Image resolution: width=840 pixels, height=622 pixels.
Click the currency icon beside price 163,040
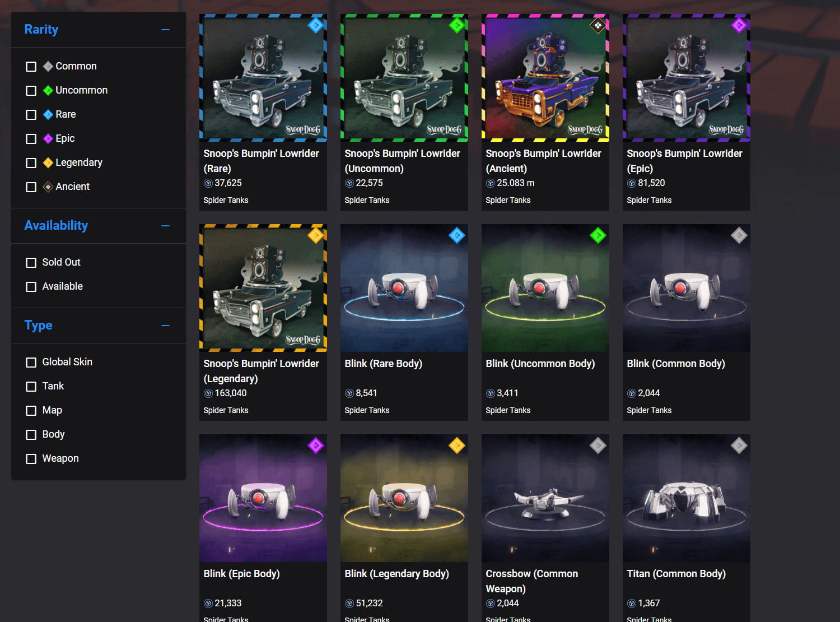coord(208,393)
